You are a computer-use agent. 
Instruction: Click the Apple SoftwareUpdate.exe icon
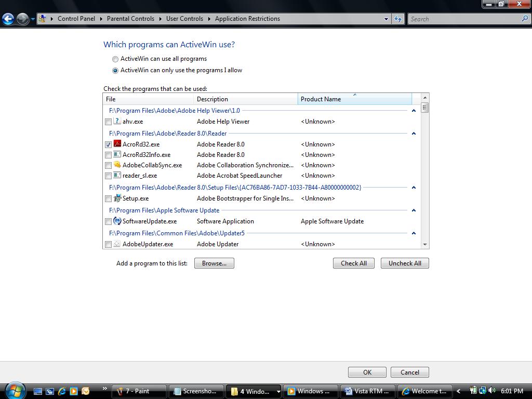pyautogui.click(x=117, y=221)
